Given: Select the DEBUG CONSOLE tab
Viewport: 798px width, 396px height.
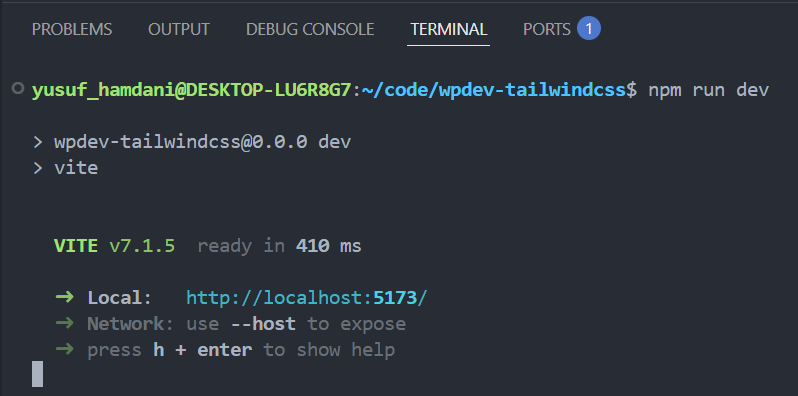Looking at the screenshot, I should [310, 30].
